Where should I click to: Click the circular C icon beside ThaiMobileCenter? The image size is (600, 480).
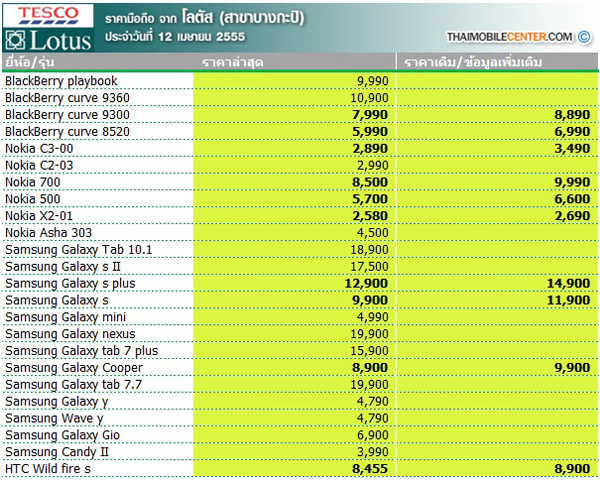point(585,37)
